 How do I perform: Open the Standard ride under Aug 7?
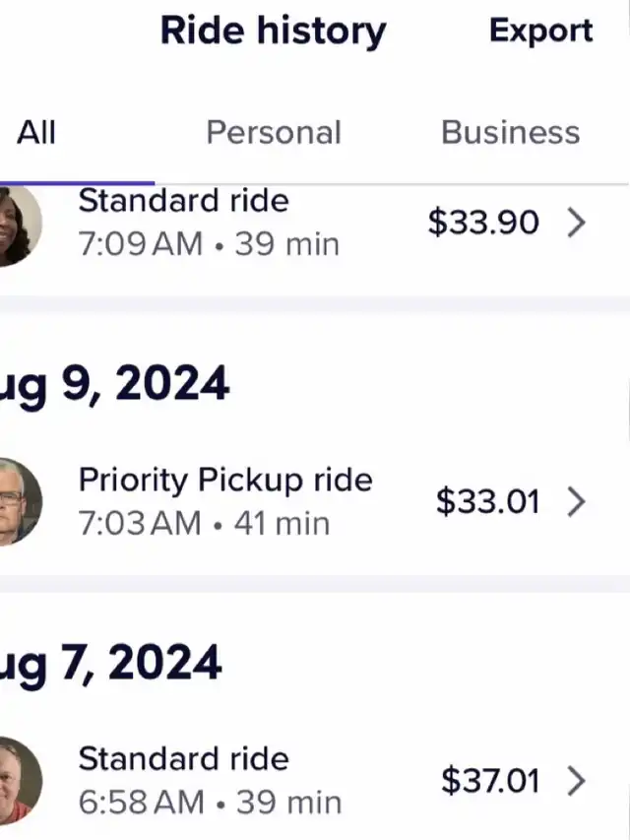(x=184, y=759)
